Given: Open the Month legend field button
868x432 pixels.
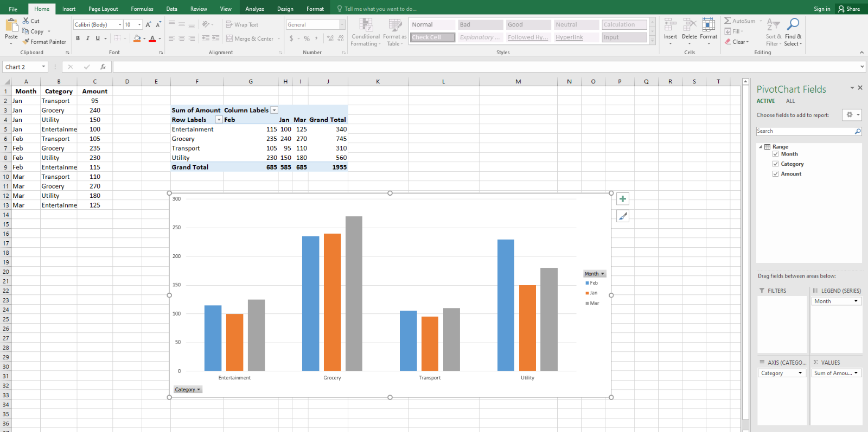Looking at the screenshot, I should [x=594, y=274].
